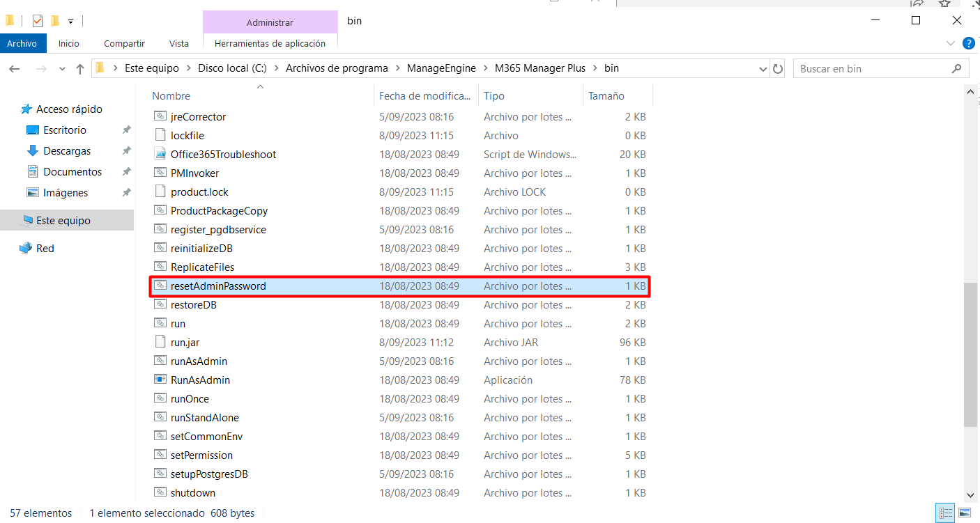The height and width of the screenshot is (523, 980).
Task: Click the vertical scrollbar thumb
Action: 970,354
